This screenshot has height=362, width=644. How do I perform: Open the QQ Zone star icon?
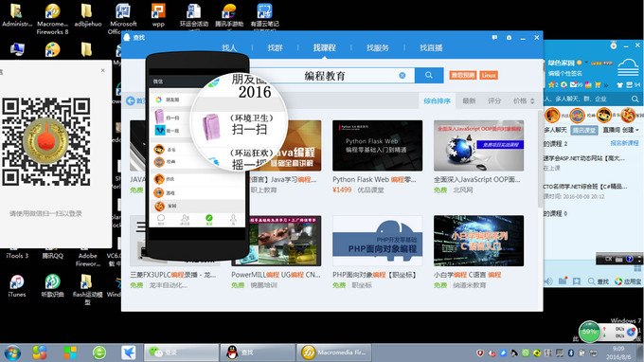click(x=551, y=84)
